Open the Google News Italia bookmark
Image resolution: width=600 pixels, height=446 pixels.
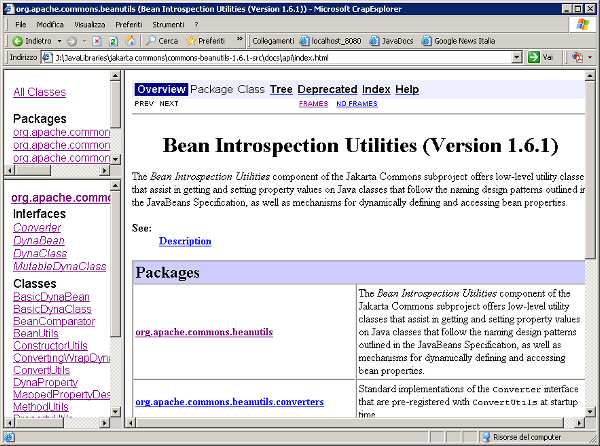(x=458, y=41)
